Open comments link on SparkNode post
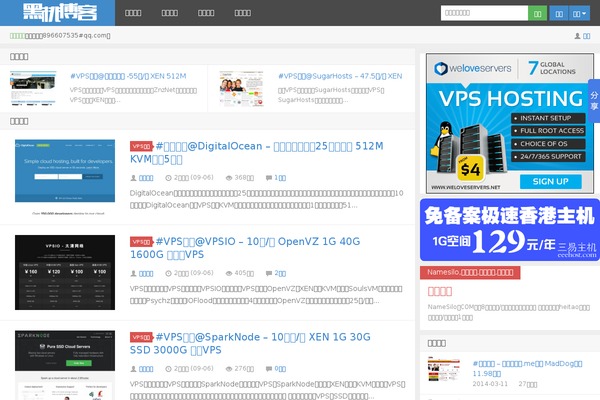The image size is (600, 400). pos(280,369)
